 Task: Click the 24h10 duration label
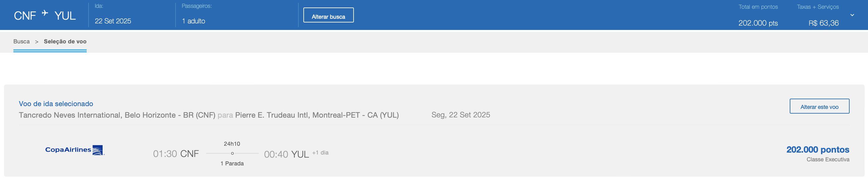click(x=232, y=144)
